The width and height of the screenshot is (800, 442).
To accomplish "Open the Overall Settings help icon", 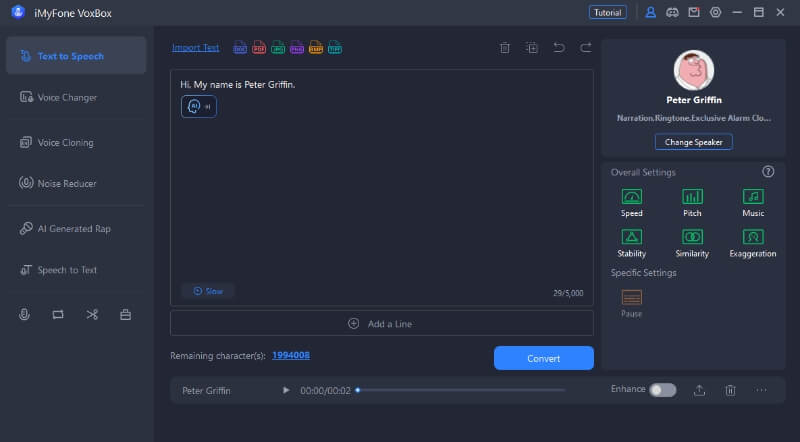I will click(768, 172).
